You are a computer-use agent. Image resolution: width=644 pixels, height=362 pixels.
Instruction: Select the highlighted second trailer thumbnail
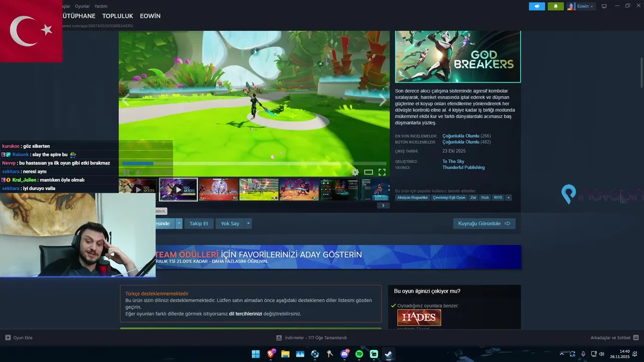coord(178,190)
